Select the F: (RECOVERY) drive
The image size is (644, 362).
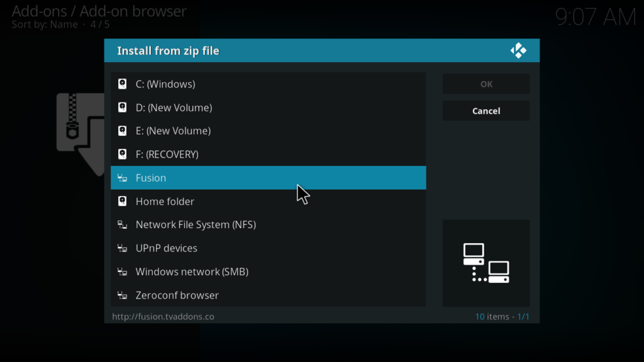pos(268,155)
